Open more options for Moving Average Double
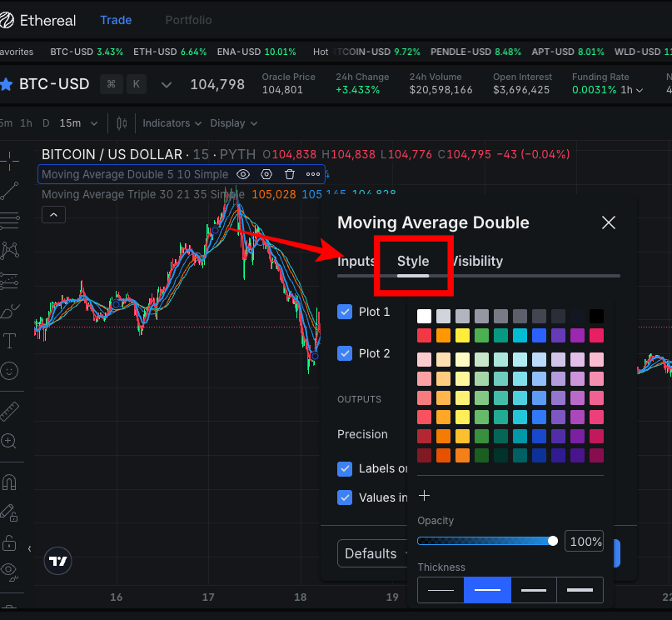Screen dimensions: 672x620 click(x=313, y=174)
